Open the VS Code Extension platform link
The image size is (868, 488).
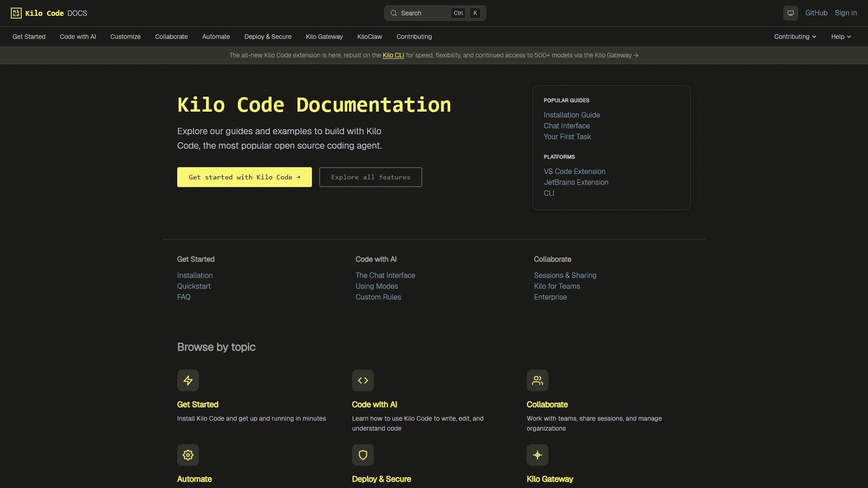(x=574, y=171)
